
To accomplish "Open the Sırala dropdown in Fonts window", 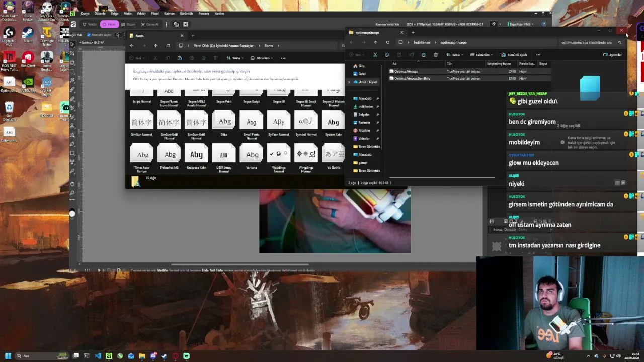I will point(234,58).
